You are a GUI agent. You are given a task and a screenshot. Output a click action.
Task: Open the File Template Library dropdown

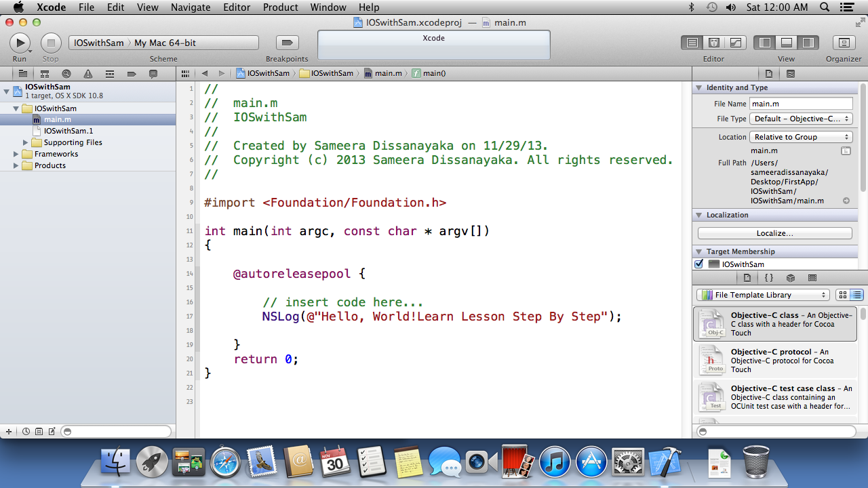tap(763, 295)
